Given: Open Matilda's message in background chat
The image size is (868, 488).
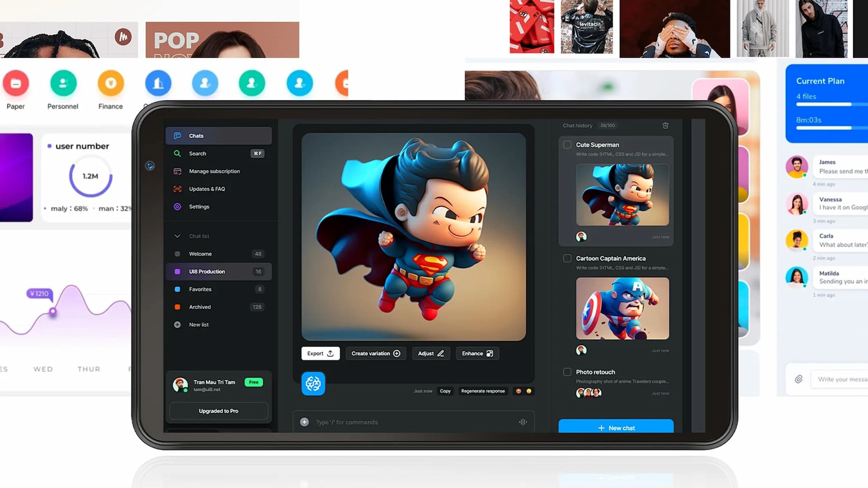Looking at the screenshot, I should pyautogui.click(x=841, y=277).
